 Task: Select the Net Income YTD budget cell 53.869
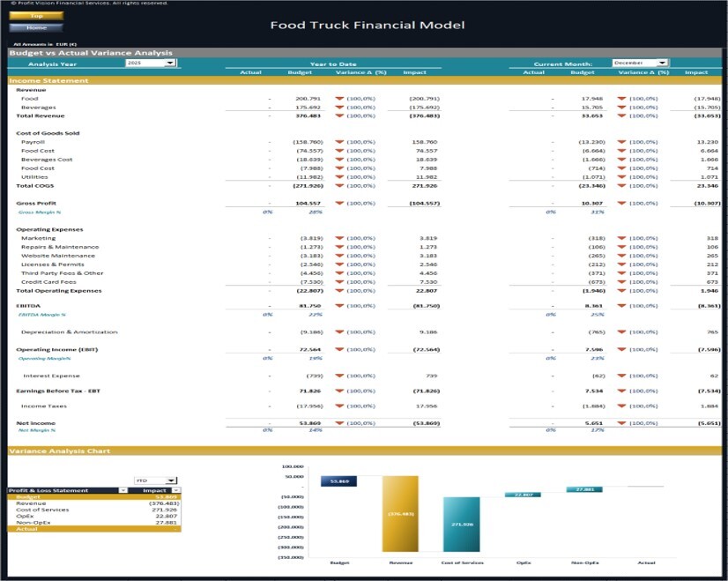[310, 423]
